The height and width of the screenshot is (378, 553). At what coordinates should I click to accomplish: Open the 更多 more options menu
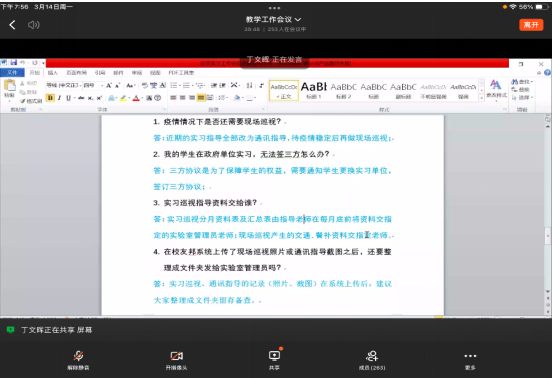click(470, 360)
